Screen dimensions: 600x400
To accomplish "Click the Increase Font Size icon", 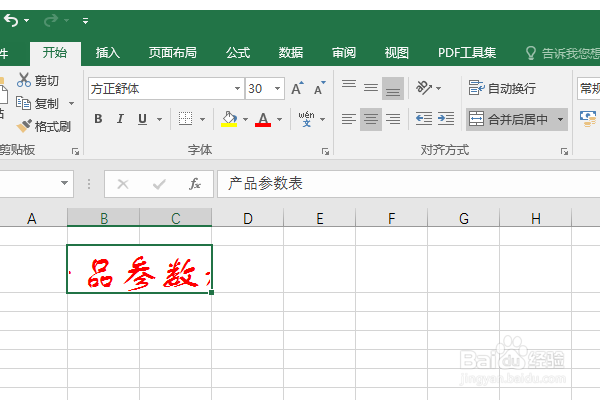I will 297,88.
